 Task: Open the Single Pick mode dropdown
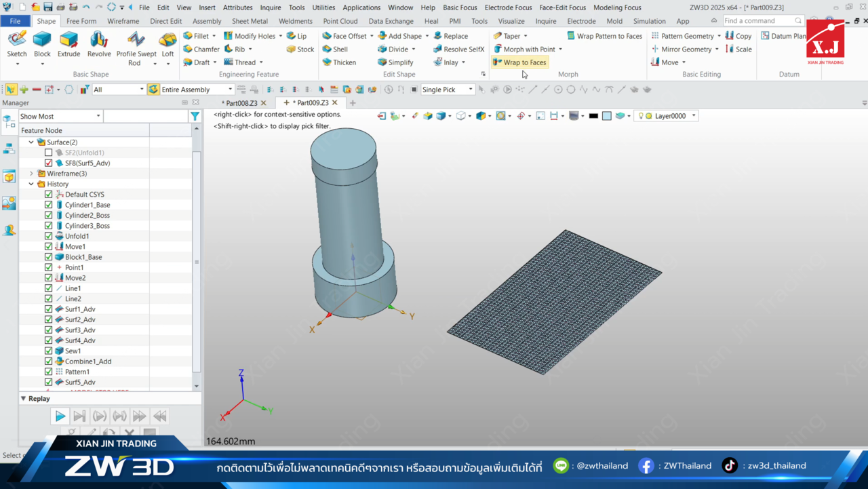point(472,89)
